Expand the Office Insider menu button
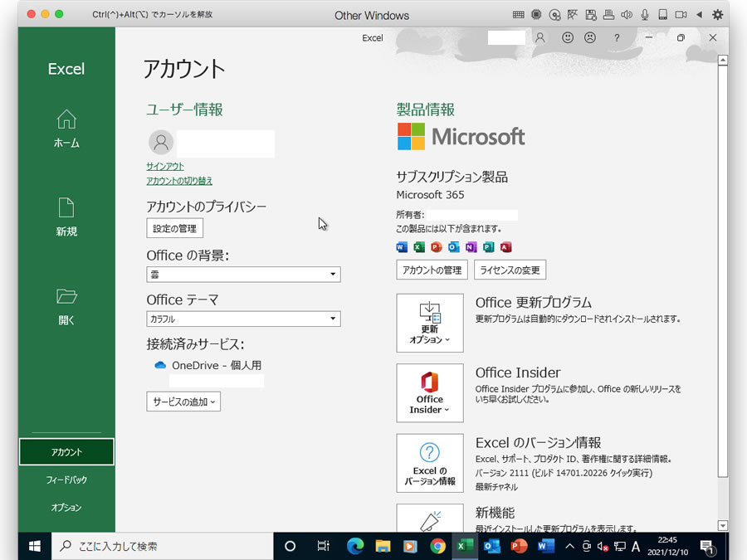The height and width of the screenshot is (560, 747). tap(430, 393)
